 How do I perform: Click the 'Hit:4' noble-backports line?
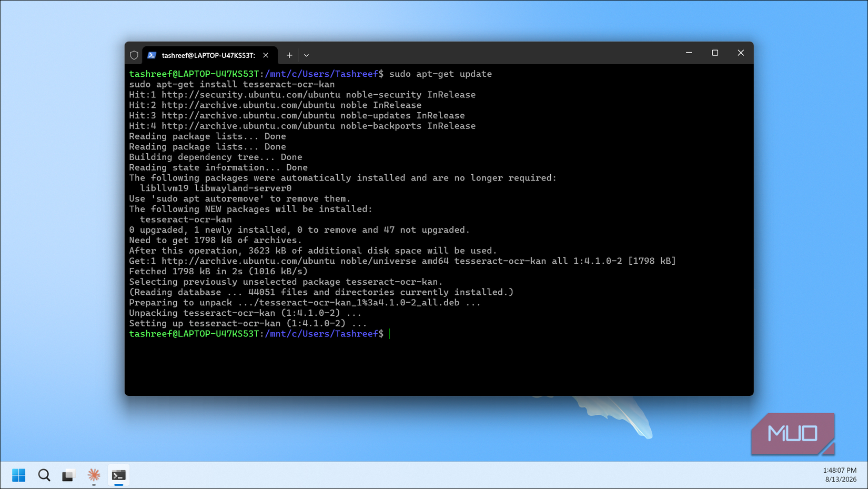pos(302,126)
